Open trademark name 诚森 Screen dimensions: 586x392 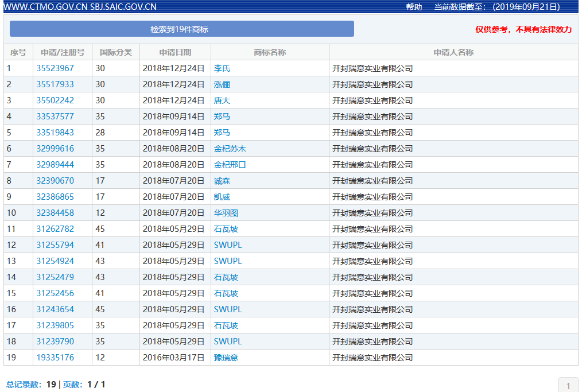coord(222,181)
